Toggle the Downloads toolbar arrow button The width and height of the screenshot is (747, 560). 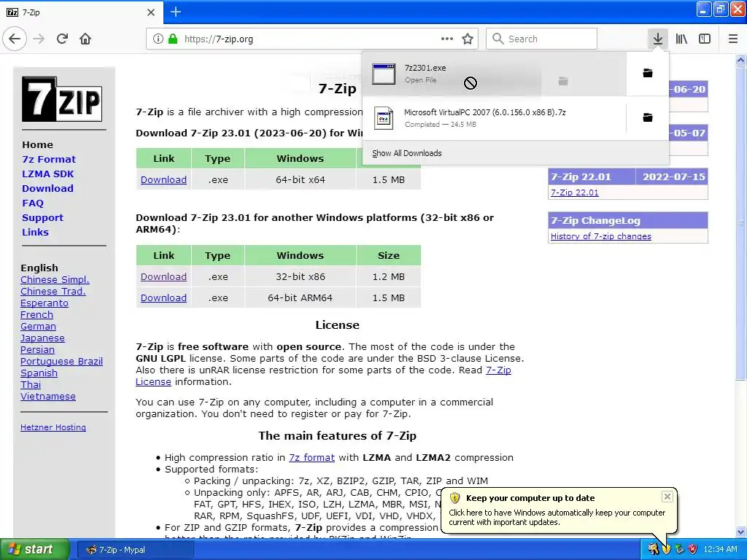[x=657, y=39]
